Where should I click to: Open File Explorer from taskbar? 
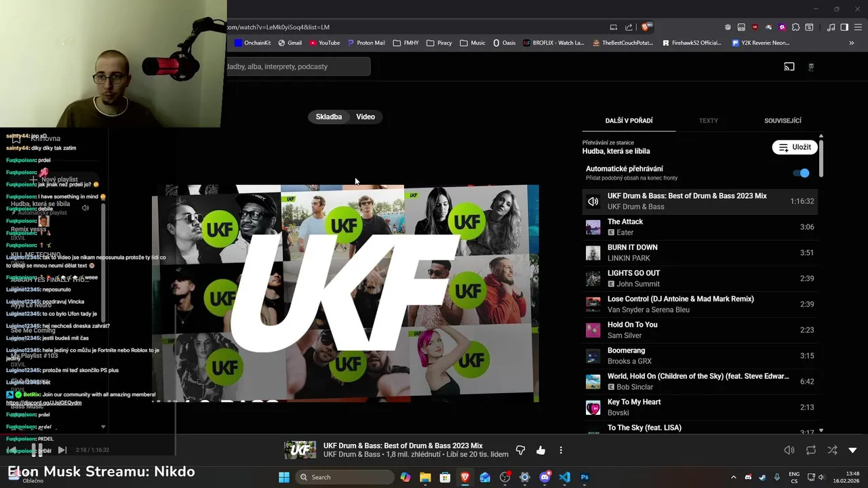(x=425, y=477)
